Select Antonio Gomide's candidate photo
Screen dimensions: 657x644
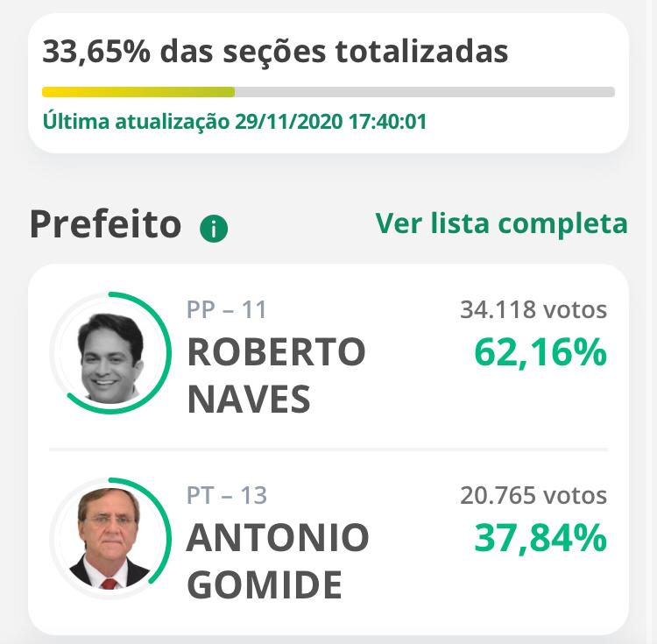point(110,539)
